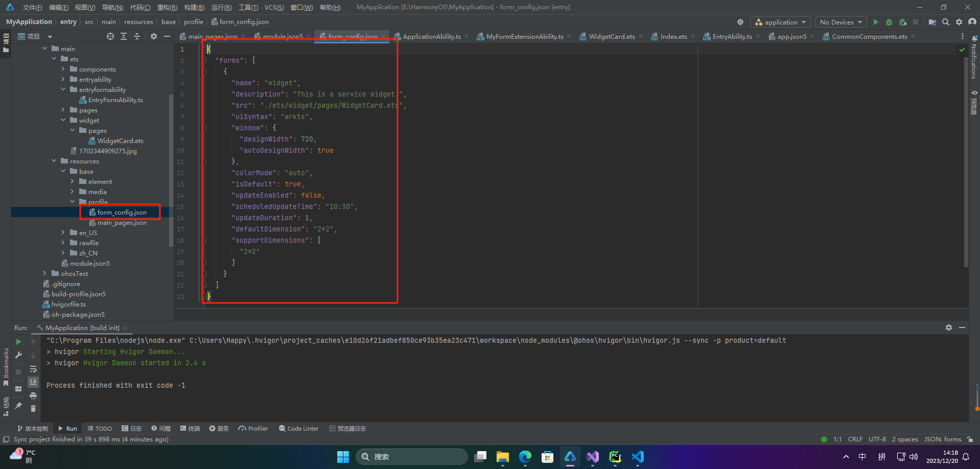Select form_config.json in project tree
Image resolution: width=980 pixels, height=469 pixels.
(x=122, y=212)
